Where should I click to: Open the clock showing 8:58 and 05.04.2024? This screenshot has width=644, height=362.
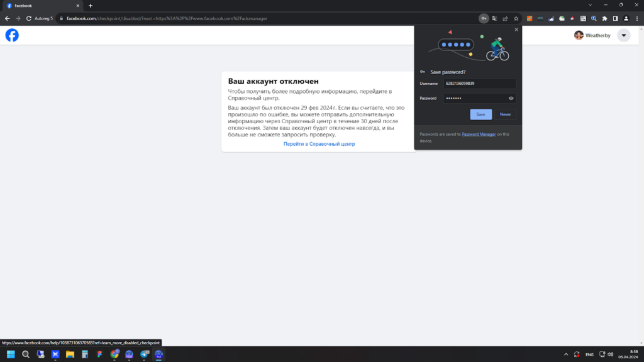(x=628, y=354)
